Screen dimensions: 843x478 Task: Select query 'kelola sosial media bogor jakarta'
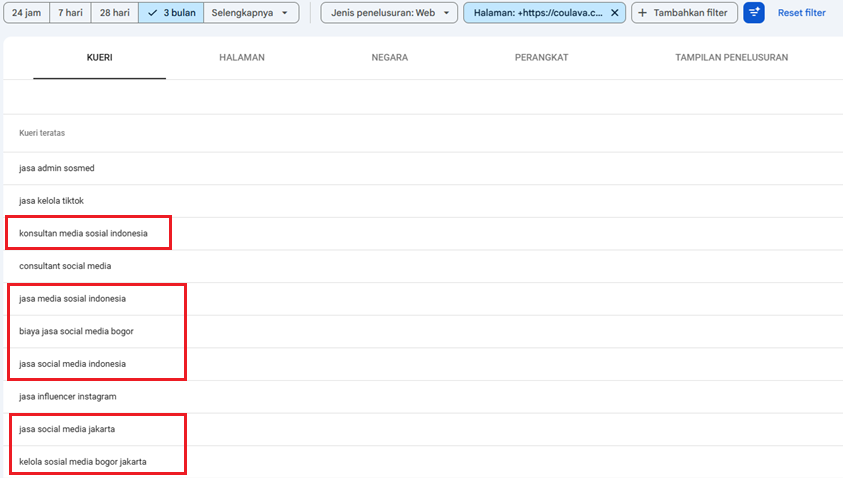pos(83,462)
